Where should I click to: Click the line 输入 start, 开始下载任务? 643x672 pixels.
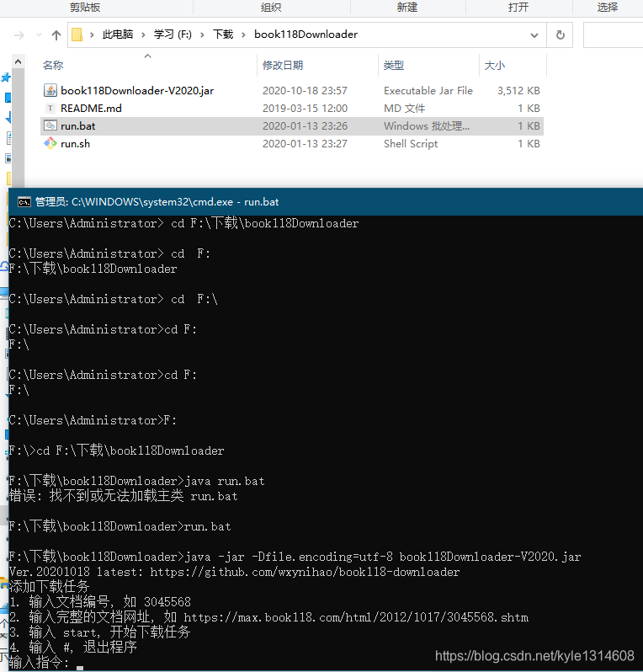[x=99, y=632]
